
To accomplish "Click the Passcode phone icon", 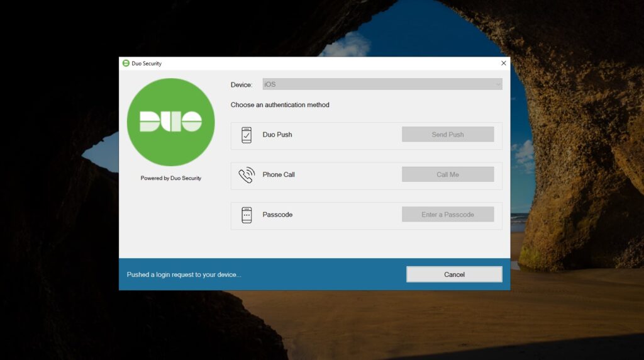I will point(247,215).
